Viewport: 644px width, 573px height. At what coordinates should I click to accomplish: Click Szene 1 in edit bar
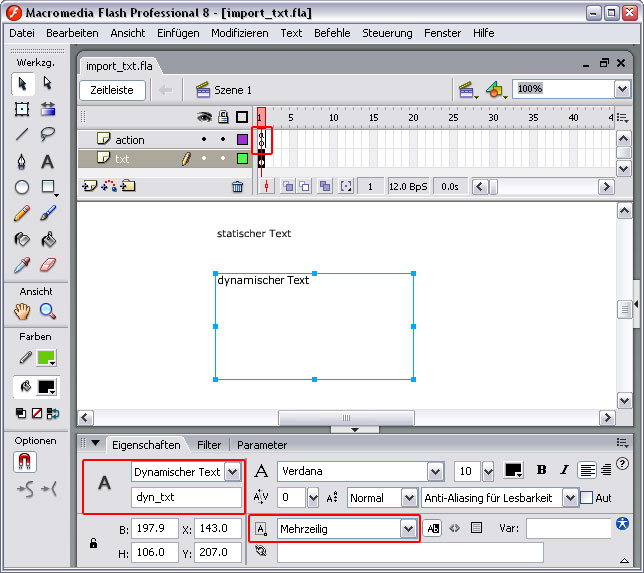click(224, 90)
